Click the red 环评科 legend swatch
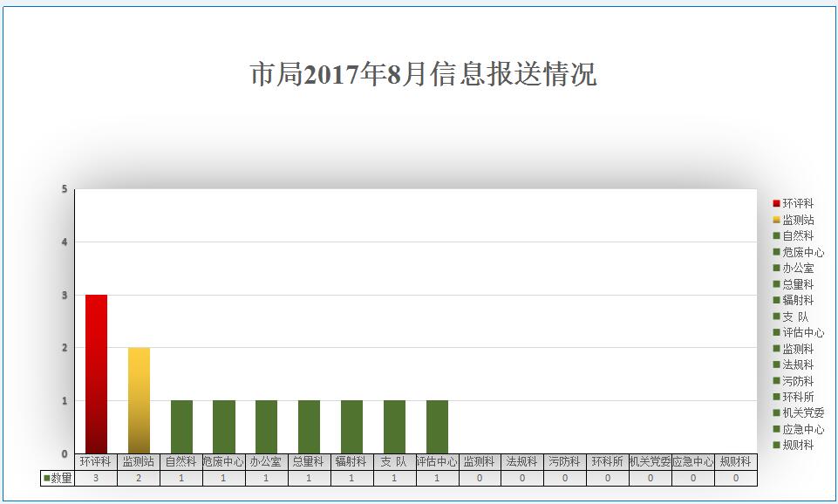Screen dimensions: 838x504 pos(776,203)
